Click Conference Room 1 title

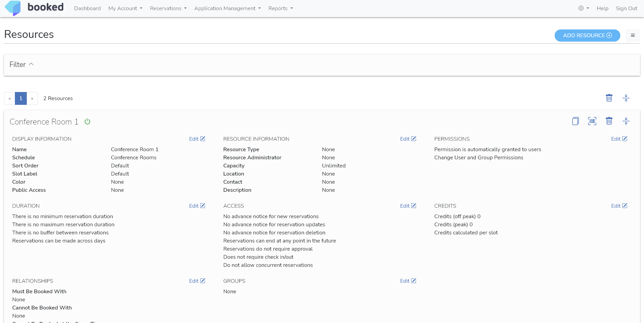[x=44, y=122]
